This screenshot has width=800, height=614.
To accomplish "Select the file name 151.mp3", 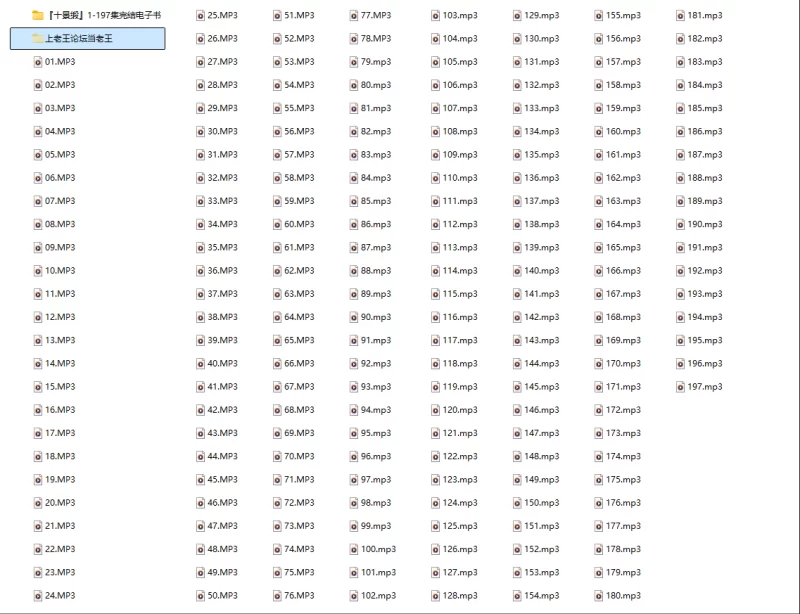I will [541, 526].
